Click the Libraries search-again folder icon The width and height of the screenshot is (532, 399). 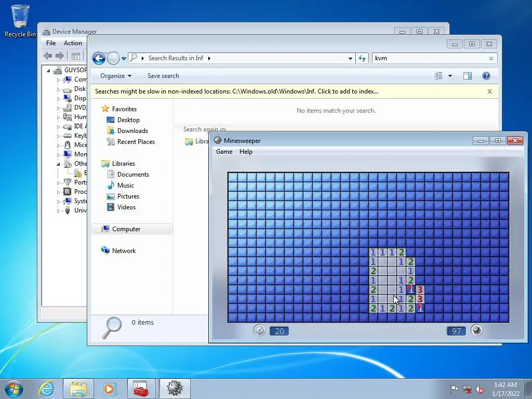tap(189, 142)
